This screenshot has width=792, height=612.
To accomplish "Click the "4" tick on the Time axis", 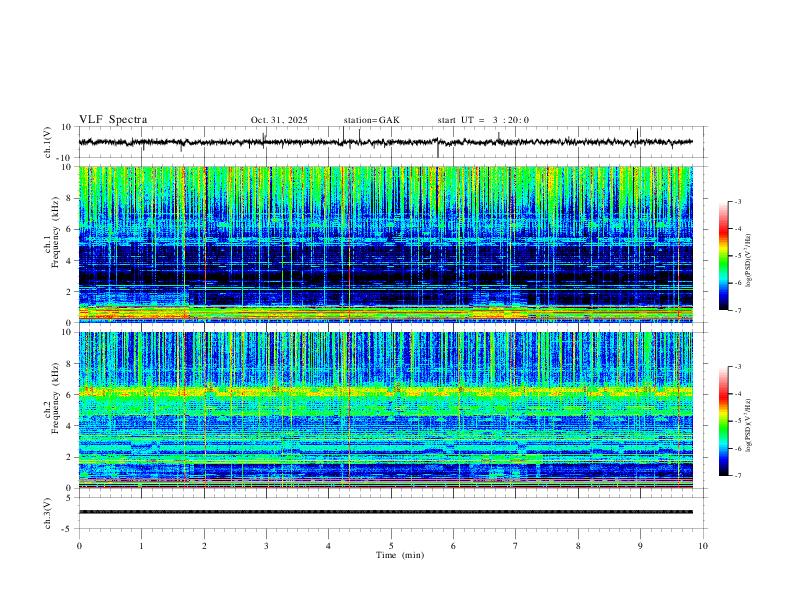I will point(329,546).
